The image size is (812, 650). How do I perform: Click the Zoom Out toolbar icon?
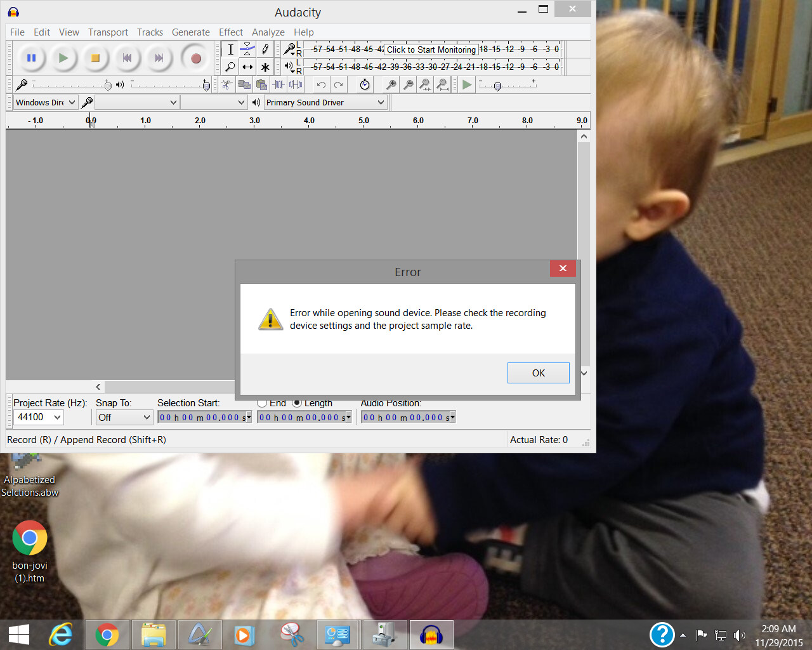click(x=409, y=84)
